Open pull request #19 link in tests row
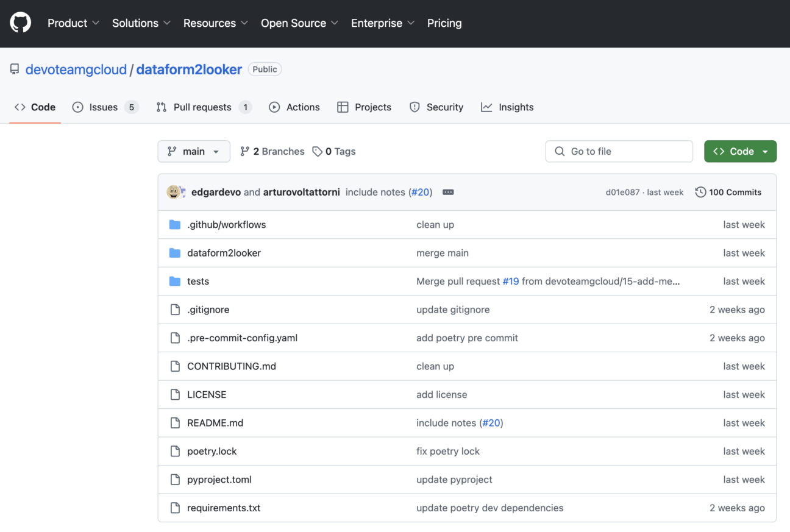The image size is (790, 532). 511,282
